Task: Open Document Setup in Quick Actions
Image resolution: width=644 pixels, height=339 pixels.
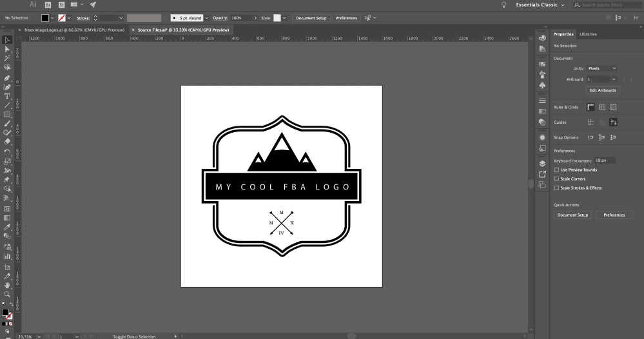Action: click(572, 215)
